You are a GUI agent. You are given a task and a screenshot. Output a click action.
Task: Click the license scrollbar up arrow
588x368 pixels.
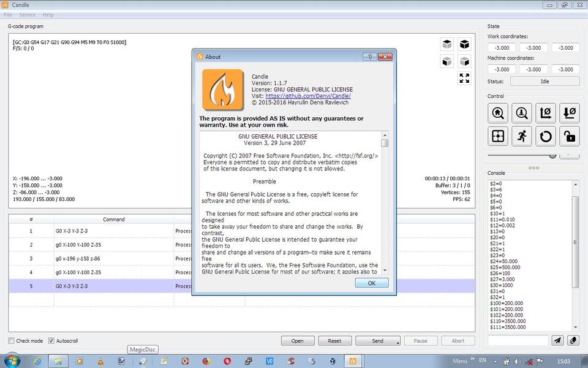(x=385, y=135)
